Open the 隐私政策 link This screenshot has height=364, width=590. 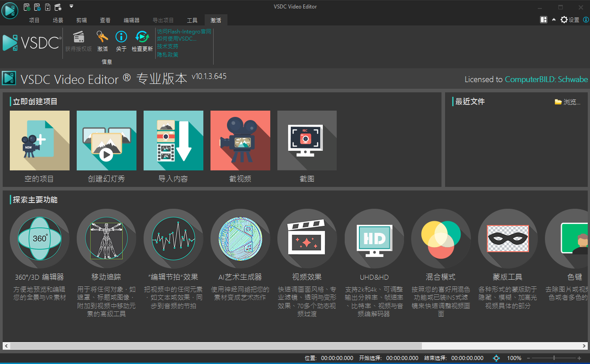(x=168, y=54)
